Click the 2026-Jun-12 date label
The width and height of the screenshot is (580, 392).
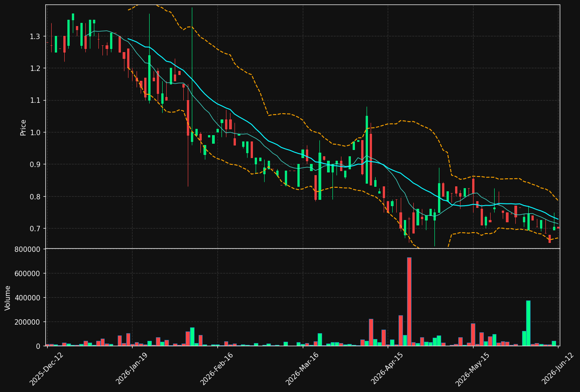point(558,369)
